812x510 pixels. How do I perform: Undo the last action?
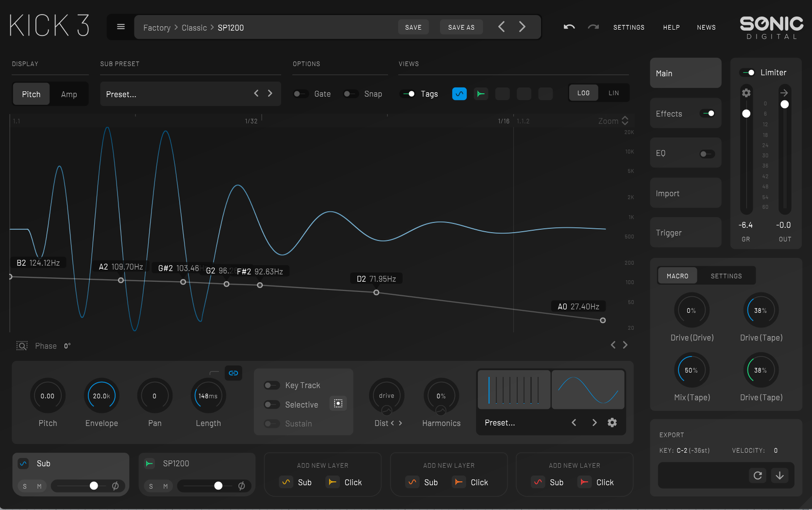click(569, 27)
